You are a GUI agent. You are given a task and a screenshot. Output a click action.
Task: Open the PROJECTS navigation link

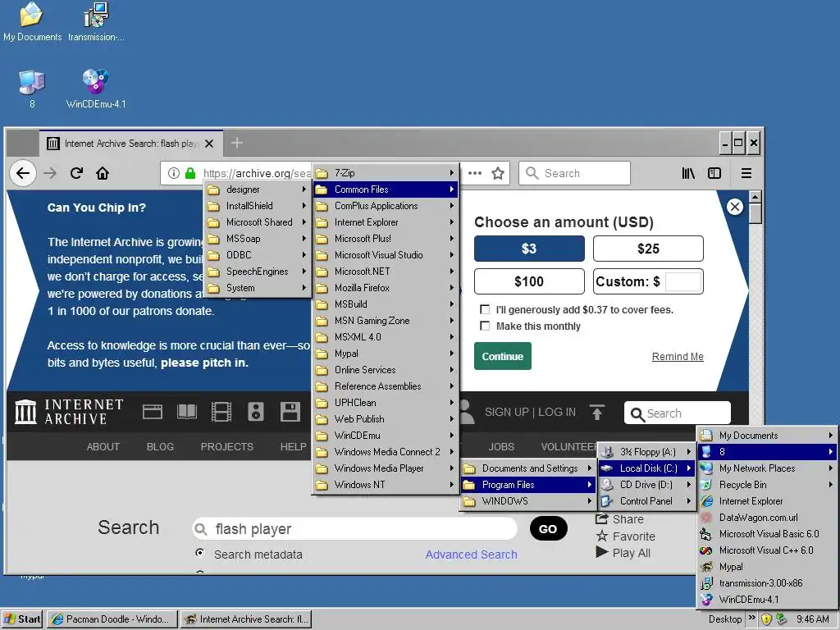[227, 447]
